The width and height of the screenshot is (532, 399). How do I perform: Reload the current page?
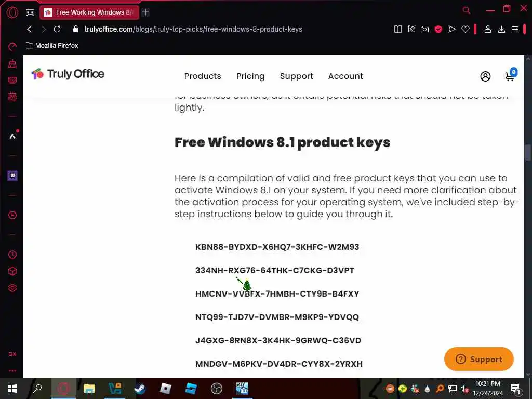pos(57,29)
